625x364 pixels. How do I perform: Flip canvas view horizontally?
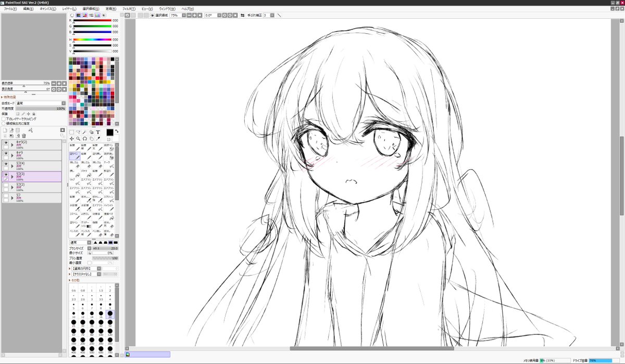[x=243, y=15]
